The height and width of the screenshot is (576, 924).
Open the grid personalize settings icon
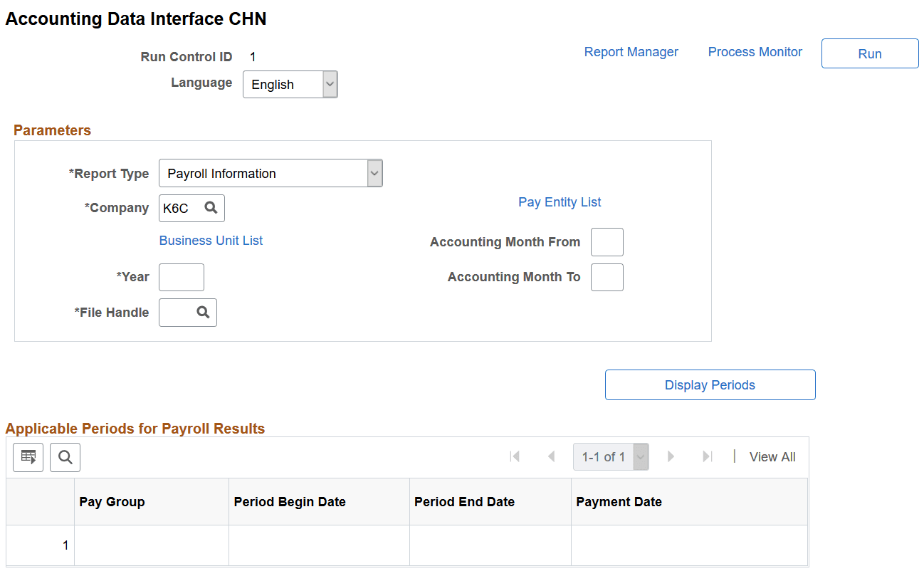[x=28, y=457]
